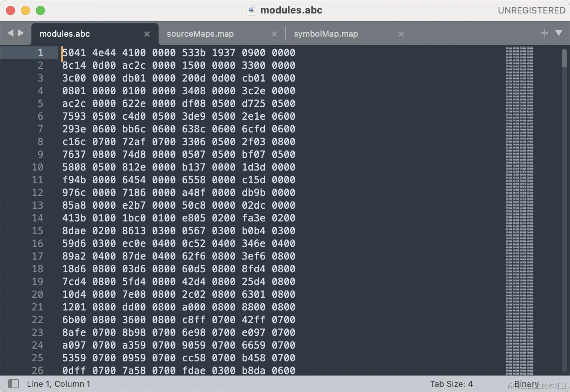Click hex value e2b7 on line 13
The image size is (570, 392).
(134, 205)
